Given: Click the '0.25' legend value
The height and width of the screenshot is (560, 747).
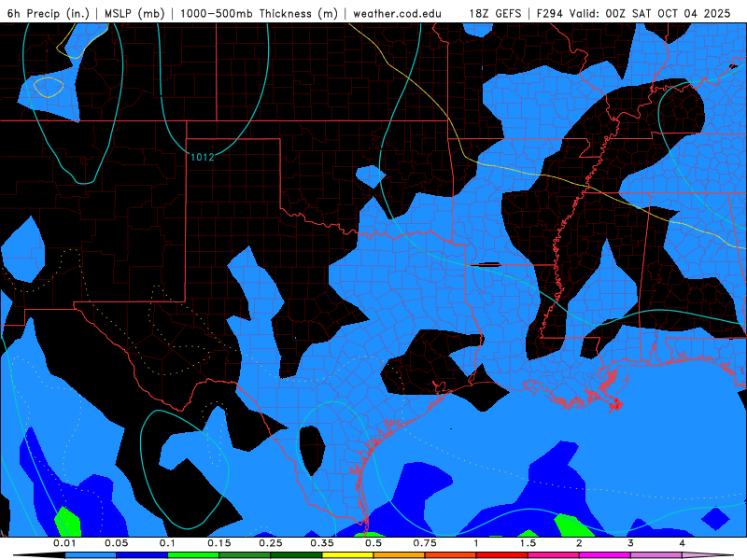Looking at the screenshot, I should [270, 543].
